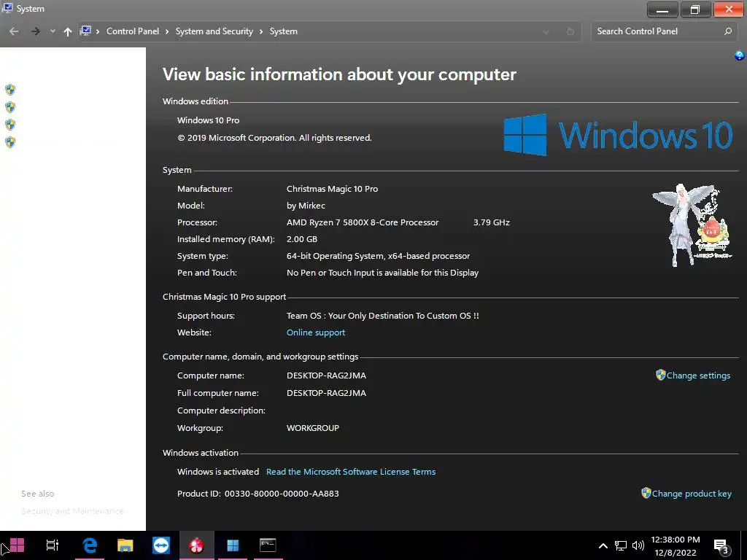Select the Product ID value text
Screen dimensions: 747x560
[282, 494]
